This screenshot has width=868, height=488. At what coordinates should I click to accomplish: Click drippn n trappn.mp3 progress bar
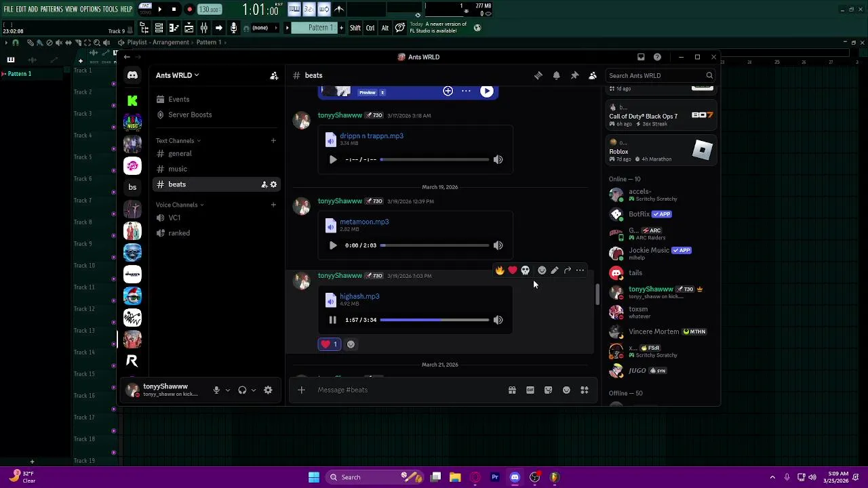coord(434,159)
